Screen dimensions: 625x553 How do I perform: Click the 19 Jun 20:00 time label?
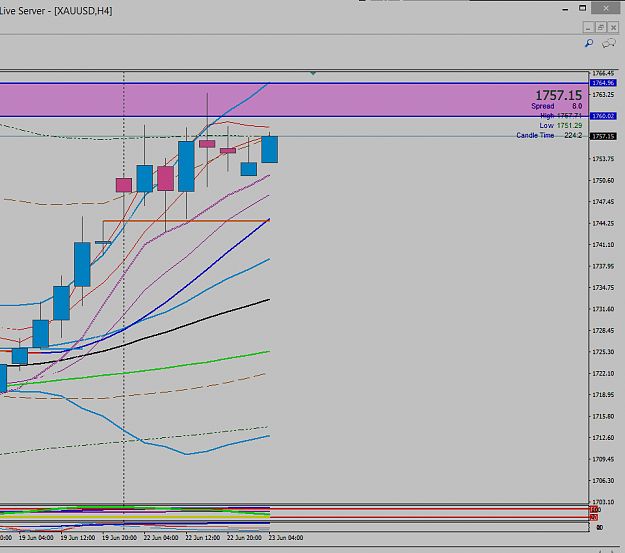119,538
